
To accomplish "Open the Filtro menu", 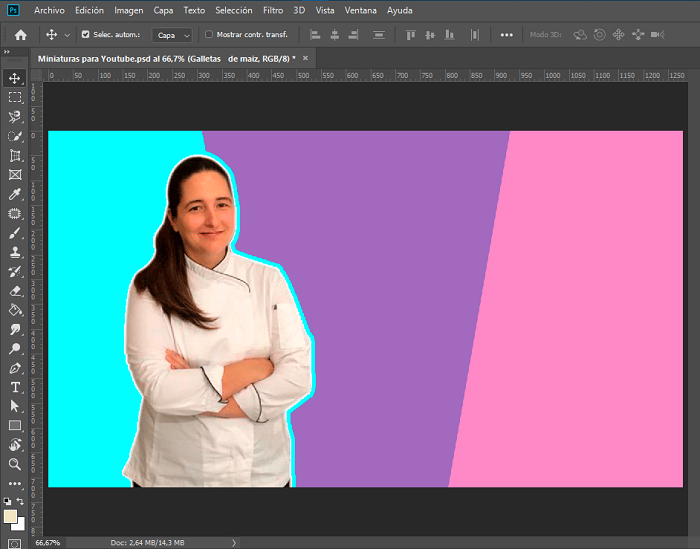I will click(273, 10).
